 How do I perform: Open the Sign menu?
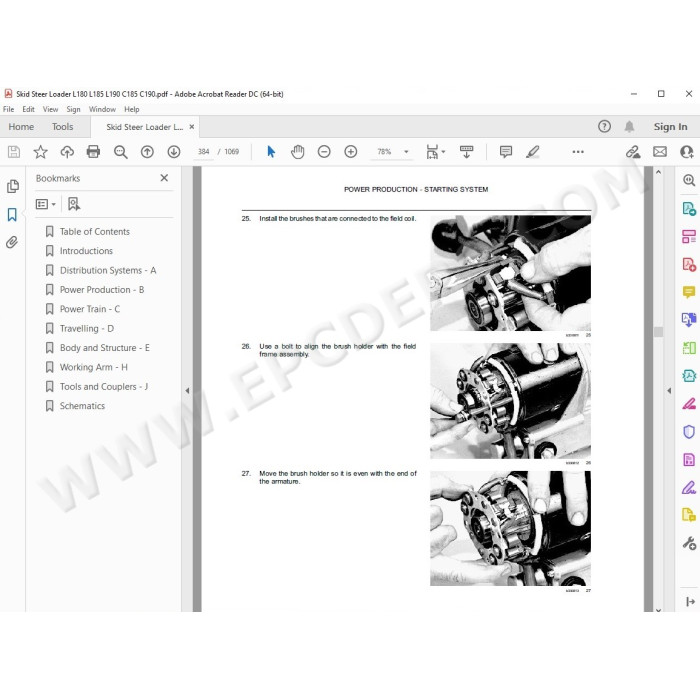73,109
